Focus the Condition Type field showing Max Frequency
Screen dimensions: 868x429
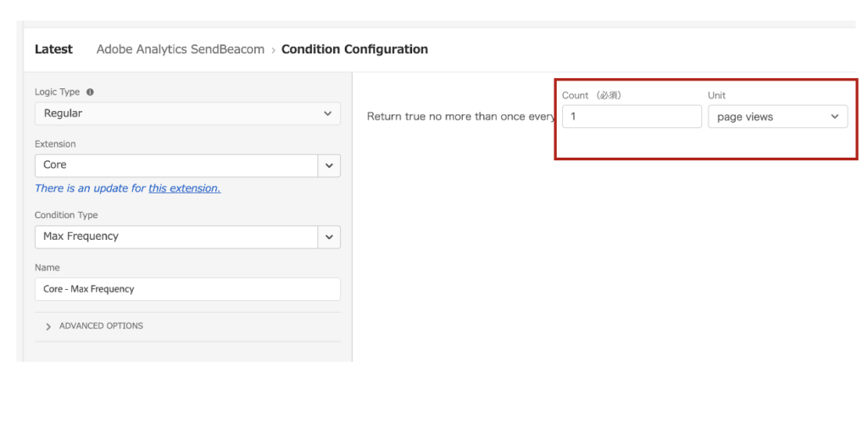176,237
